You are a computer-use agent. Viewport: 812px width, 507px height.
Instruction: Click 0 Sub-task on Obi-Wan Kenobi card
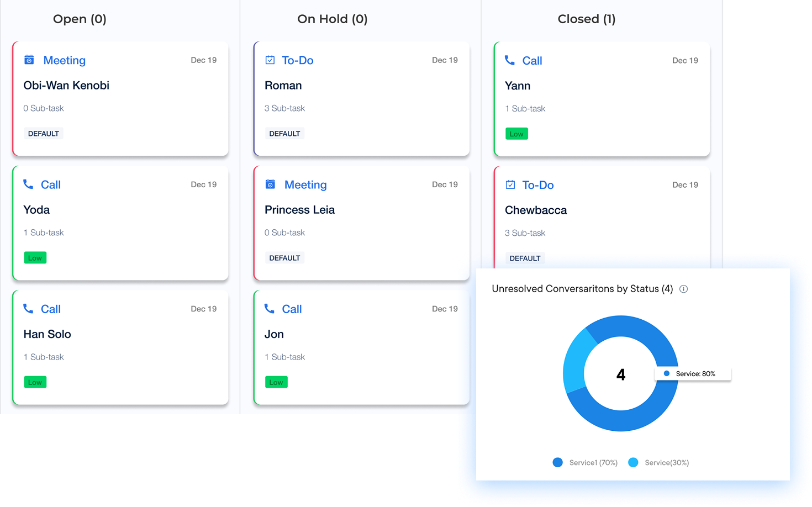(44, 108)
